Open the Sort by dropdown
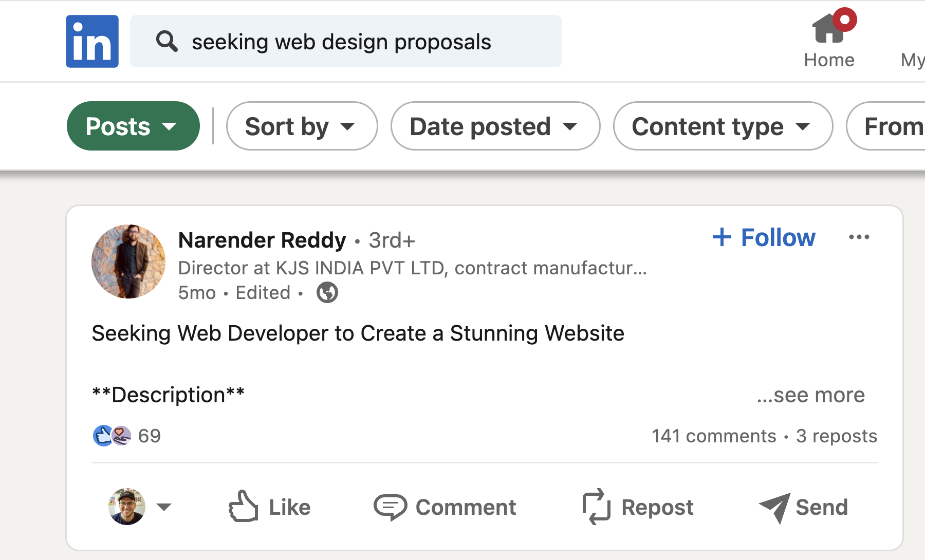Screen dimensions: 925x560 (x=302, y=126)
